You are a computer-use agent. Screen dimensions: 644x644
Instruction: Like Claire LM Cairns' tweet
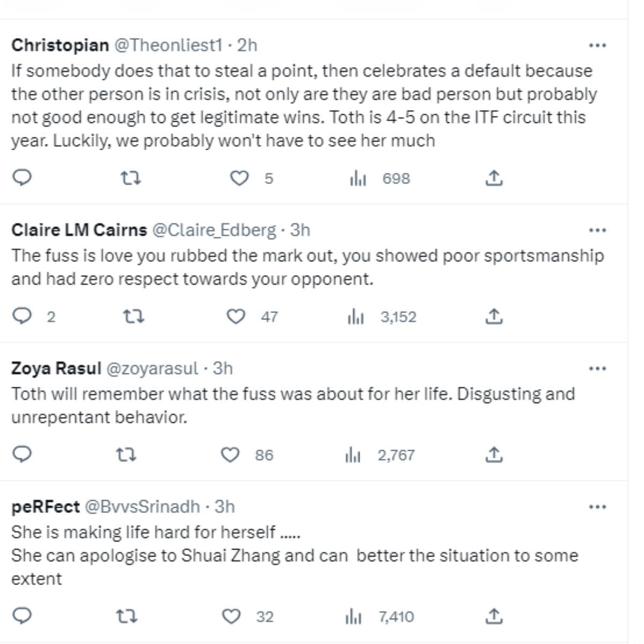point(236,317)
